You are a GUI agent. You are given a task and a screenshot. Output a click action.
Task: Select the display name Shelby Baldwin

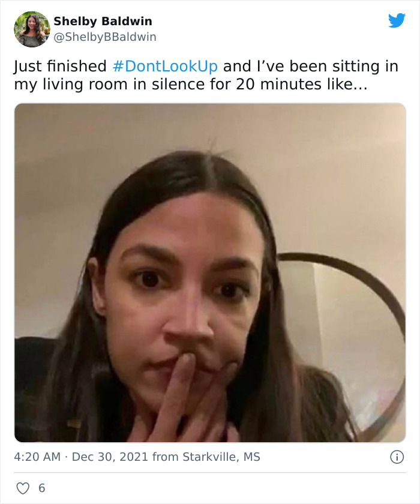point(101,20)
